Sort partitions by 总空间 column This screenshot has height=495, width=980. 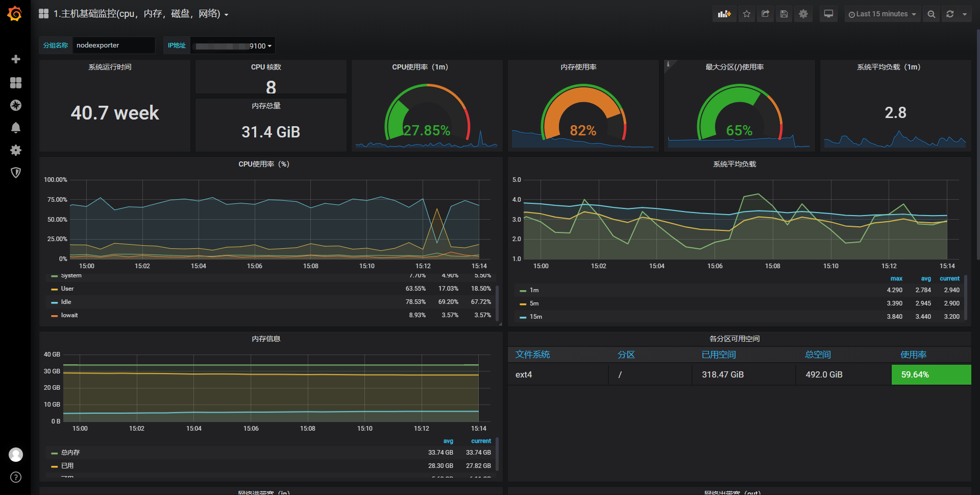(x=818, y=355)
